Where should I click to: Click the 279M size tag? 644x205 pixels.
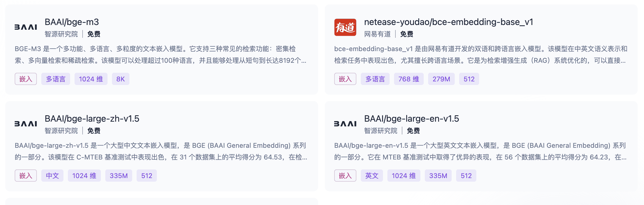441,79
